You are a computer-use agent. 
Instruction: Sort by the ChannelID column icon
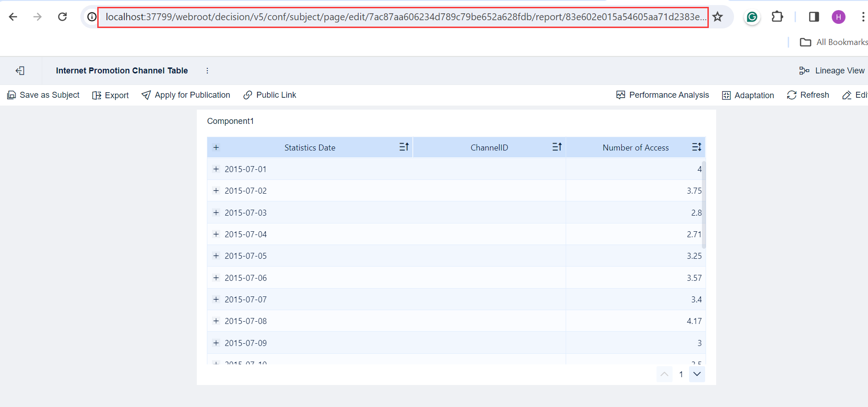557,147
